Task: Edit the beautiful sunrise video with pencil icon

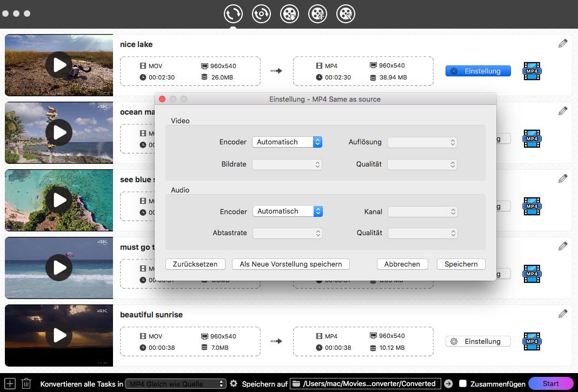Action: [563, 314]
